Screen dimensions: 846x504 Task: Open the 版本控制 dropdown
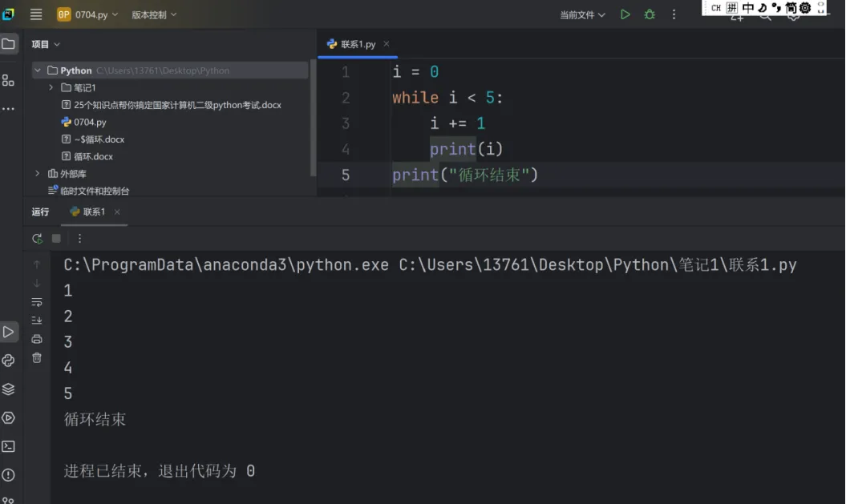tap(154, 14)
